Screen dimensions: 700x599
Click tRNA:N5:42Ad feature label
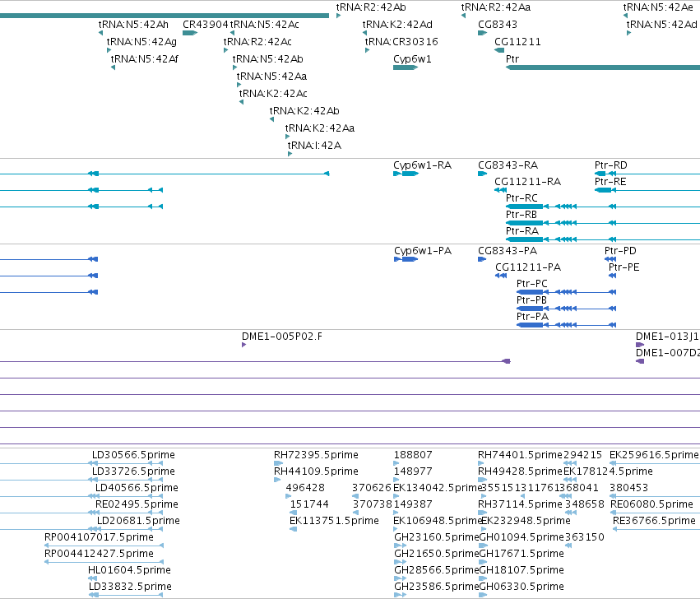[661, 25]
